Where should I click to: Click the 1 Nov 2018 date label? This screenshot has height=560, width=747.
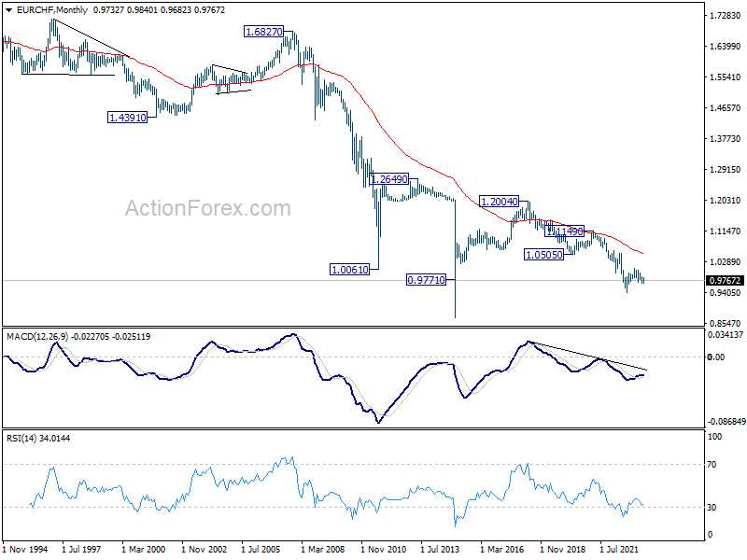tap(563, 549)
